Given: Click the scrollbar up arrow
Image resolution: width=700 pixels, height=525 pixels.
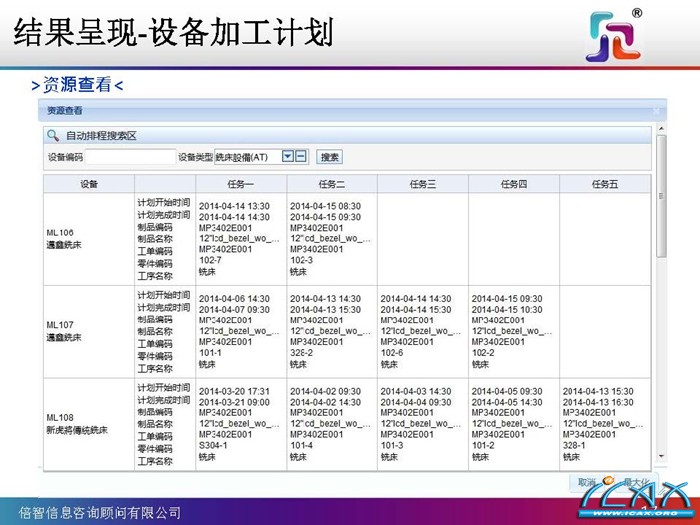Looking at the screenshot, I should 661,129.
